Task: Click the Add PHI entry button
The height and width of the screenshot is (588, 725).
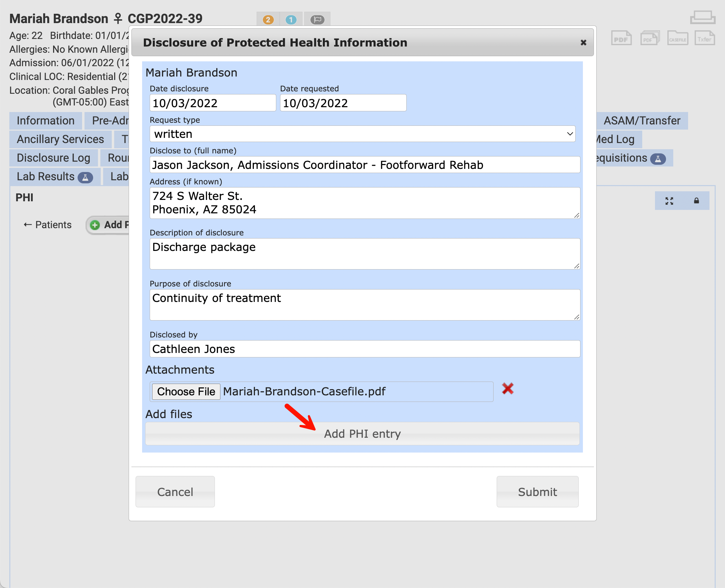Action: [362, 434]
